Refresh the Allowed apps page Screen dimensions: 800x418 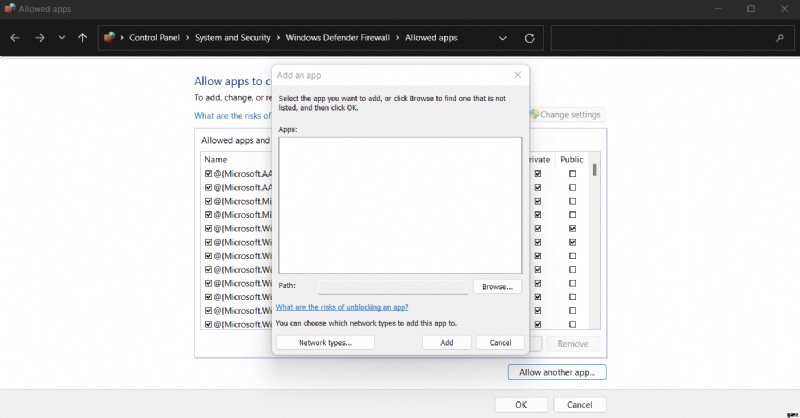tap(530, 38)
